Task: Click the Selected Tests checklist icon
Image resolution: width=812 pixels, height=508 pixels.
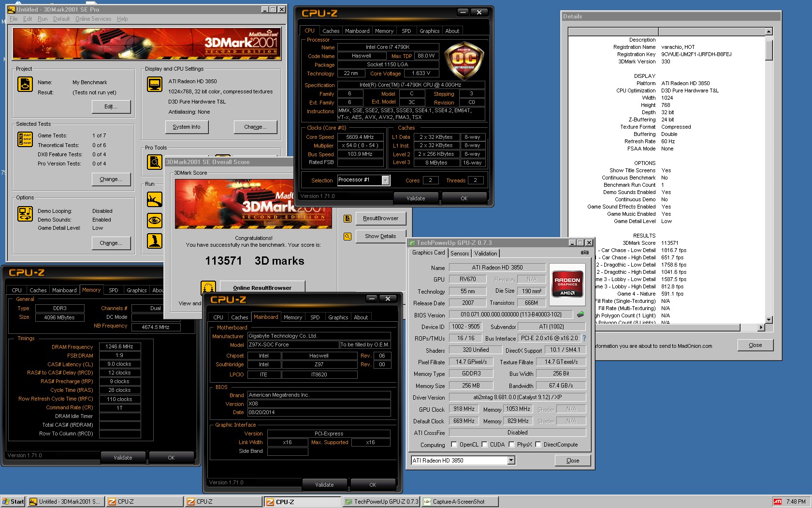Action: coord(25,139)
